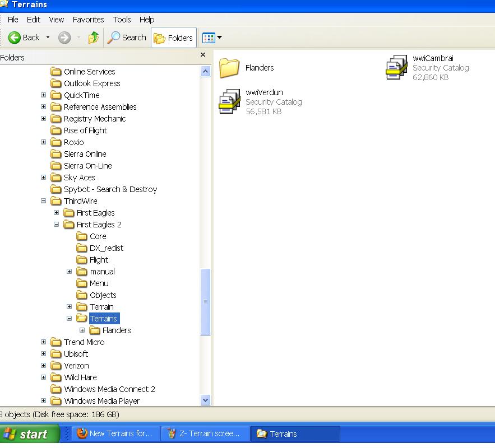
Task: Click the Sierra On-Line folder icon
Action: pyautogui.click(x=56, y=166)
